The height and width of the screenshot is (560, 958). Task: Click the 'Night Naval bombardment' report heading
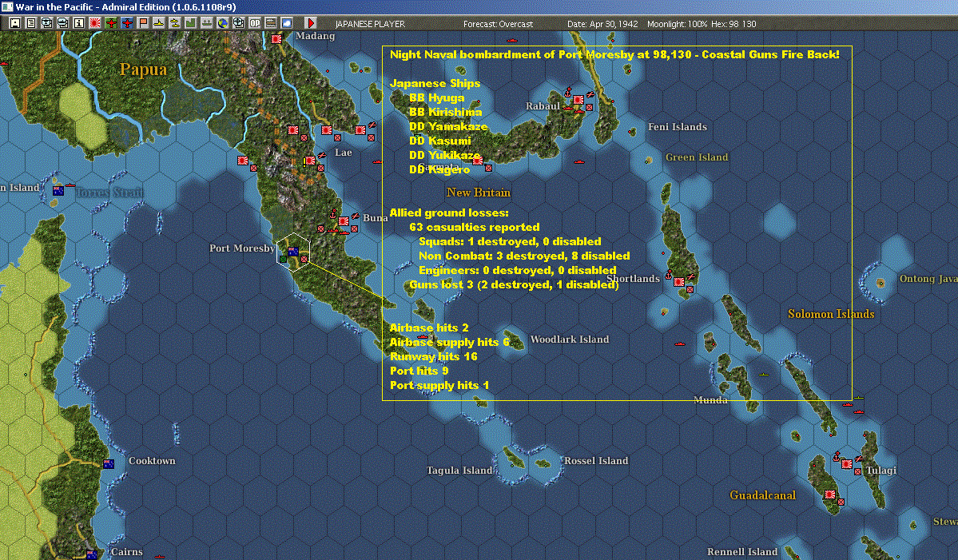(614, 54)
